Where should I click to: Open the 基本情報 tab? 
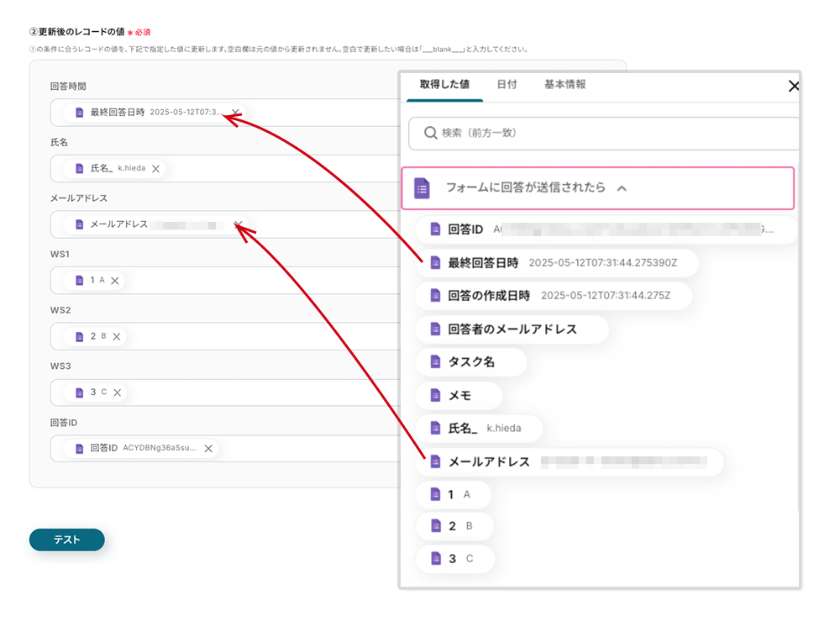(x=564, y=85)
